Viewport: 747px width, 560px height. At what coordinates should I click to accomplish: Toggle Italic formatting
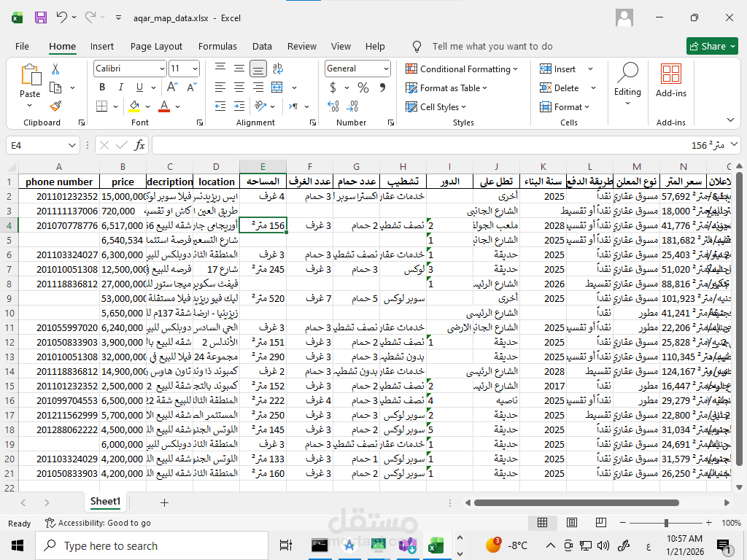(x=120, y=87)
